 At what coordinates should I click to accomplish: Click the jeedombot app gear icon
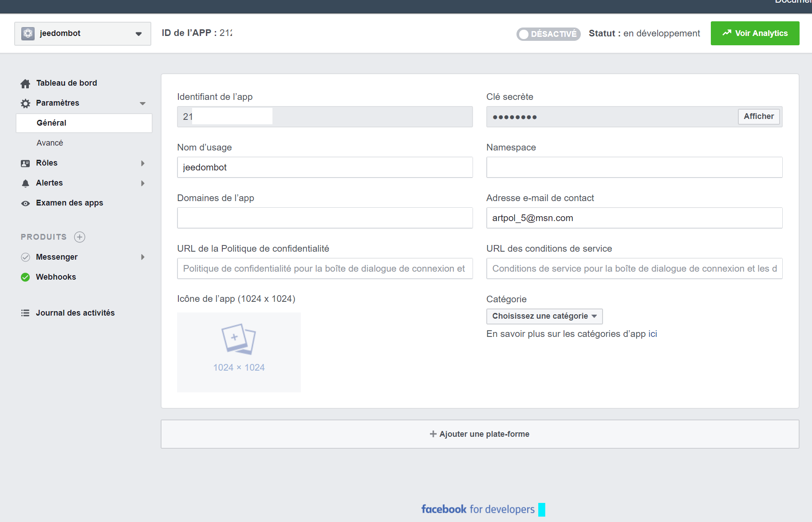(28, 33)
